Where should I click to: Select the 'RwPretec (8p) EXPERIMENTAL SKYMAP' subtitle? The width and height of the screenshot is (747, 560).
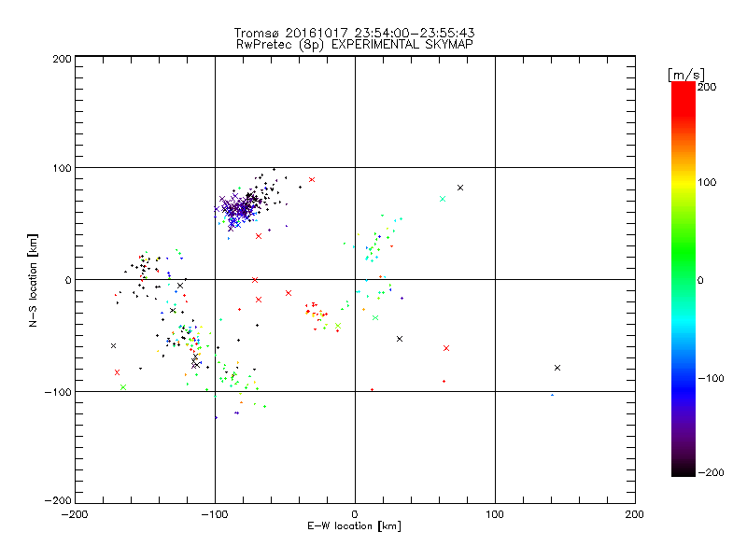point(355,45)
